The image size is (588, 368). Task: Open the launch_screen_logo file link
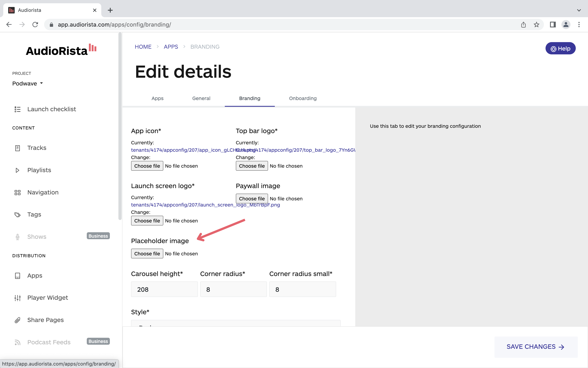point(205,205)
